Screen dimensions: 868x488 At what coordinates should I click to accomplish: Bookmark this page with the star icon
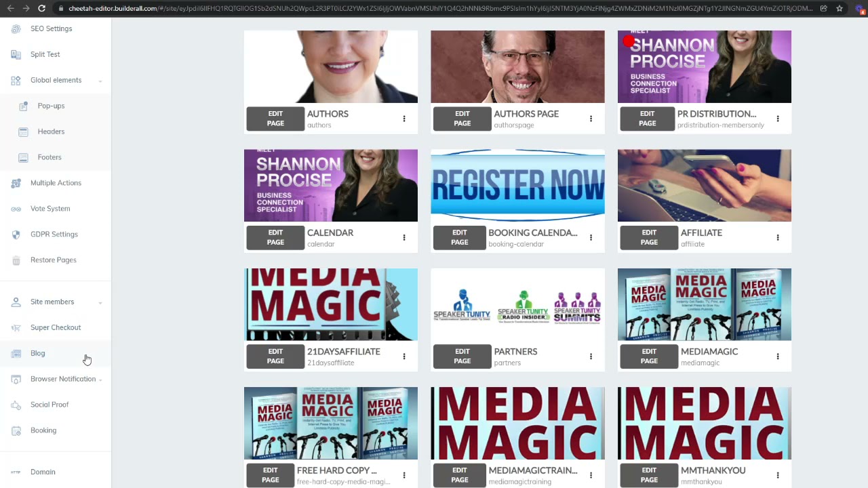click(840, 8)
